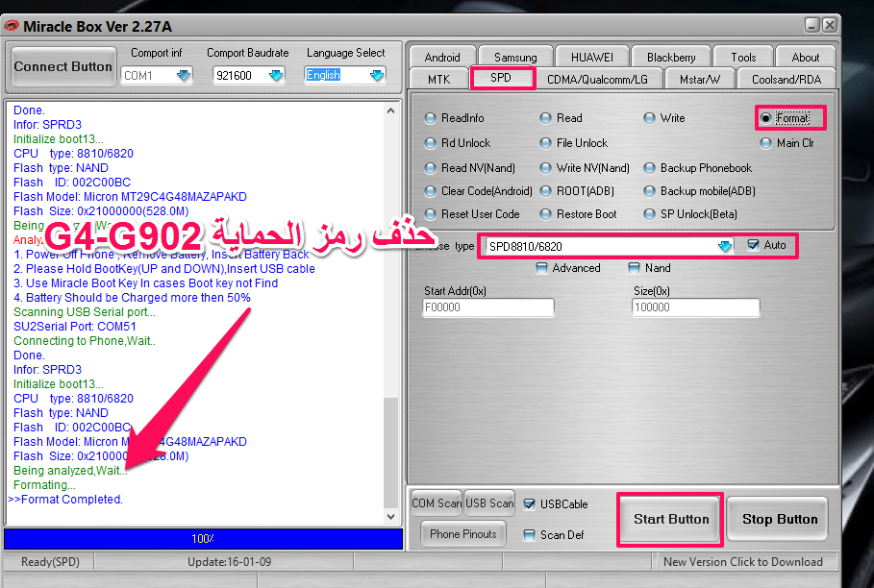
Task: Select the Read radio option
Action: pos(562,118)
